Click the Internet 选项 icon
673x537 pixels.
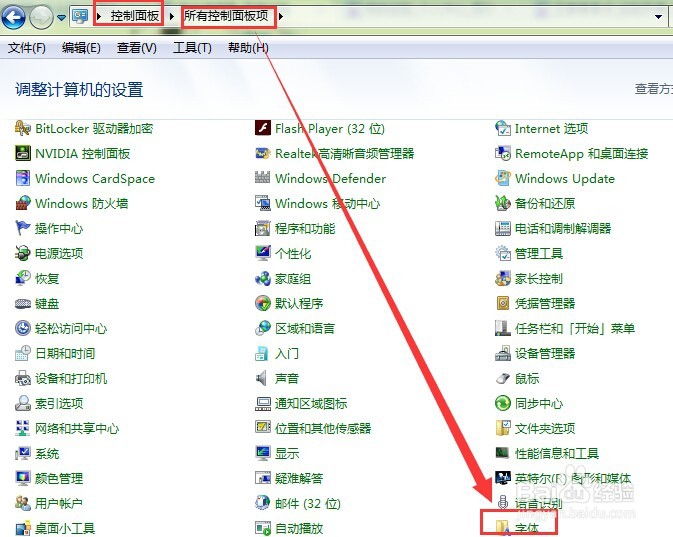click(x=503, y=128)
